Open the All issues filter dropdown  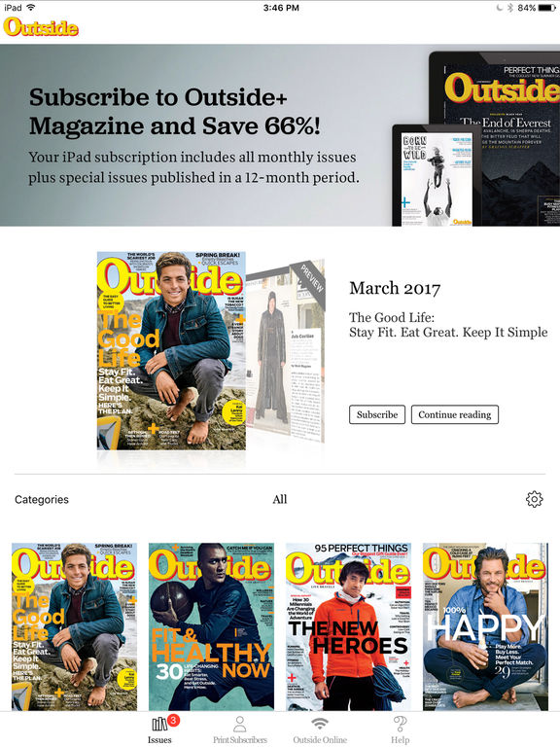[280, 499]
